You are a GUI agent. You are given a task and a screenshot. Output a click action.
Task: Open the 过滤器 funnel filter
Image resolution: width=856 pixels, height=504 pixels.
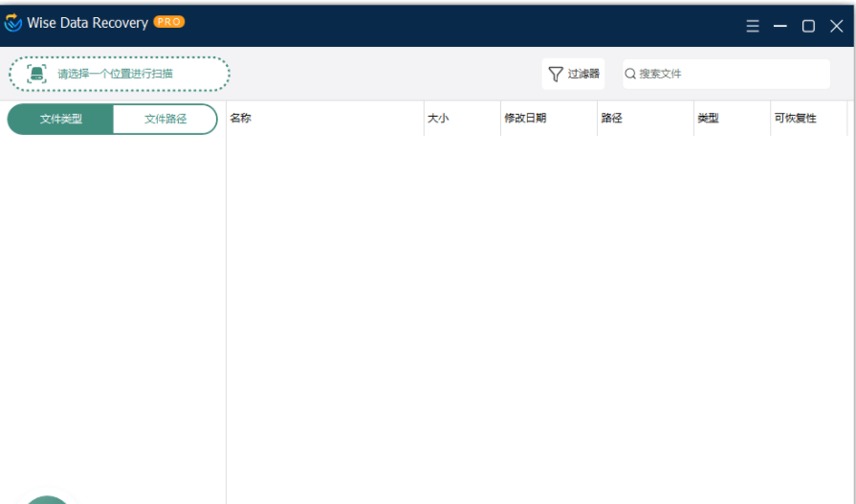[x=573, y=74]
